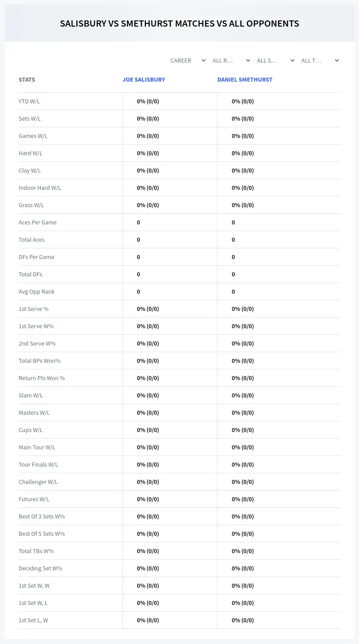Viewport: 359px width, 644px height.
Task: Select the YTD W/L row label
Action: pyautogui.click(x=29, y=101)
